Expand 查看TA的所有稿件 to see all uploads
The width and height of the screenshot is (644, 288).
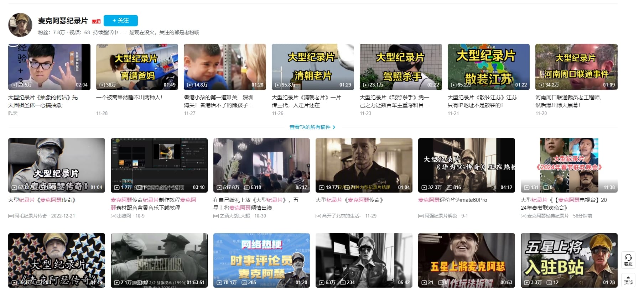click(312, 127)
